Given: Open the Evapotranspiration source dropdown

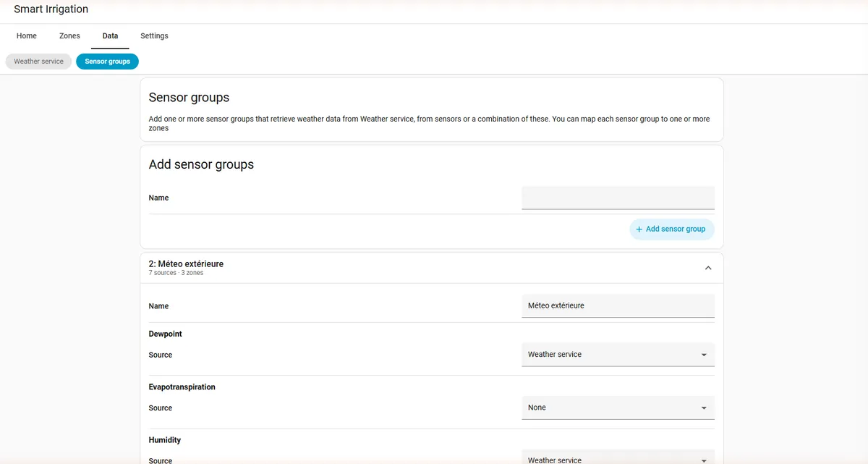Looking at the screenshot, I should (x=618, y=408).
